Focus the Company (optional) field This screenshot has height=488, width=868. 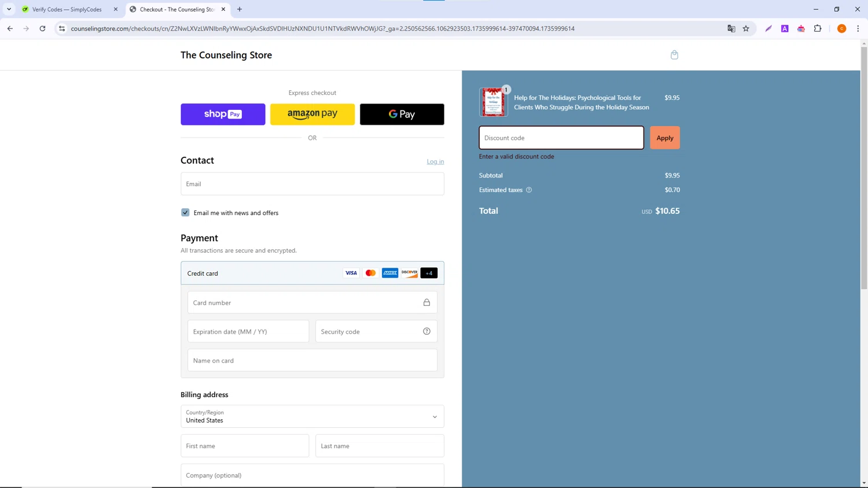click(312, 475)
